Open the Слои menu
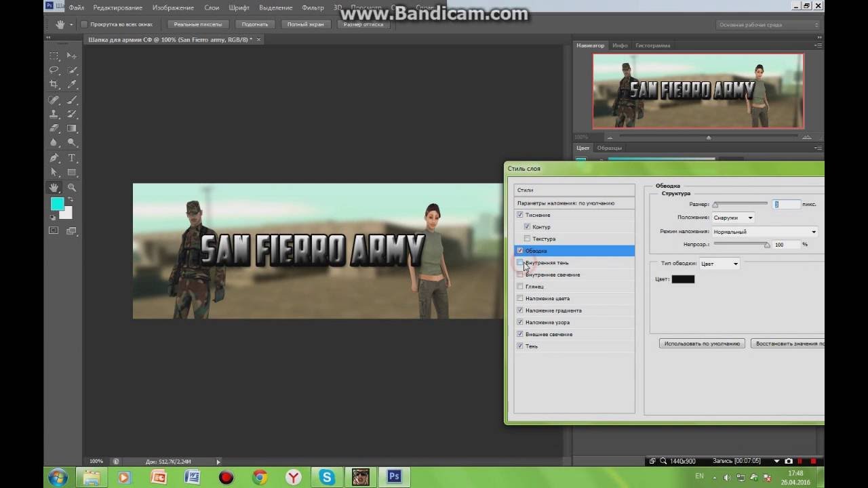 click(x=212, y=7)
